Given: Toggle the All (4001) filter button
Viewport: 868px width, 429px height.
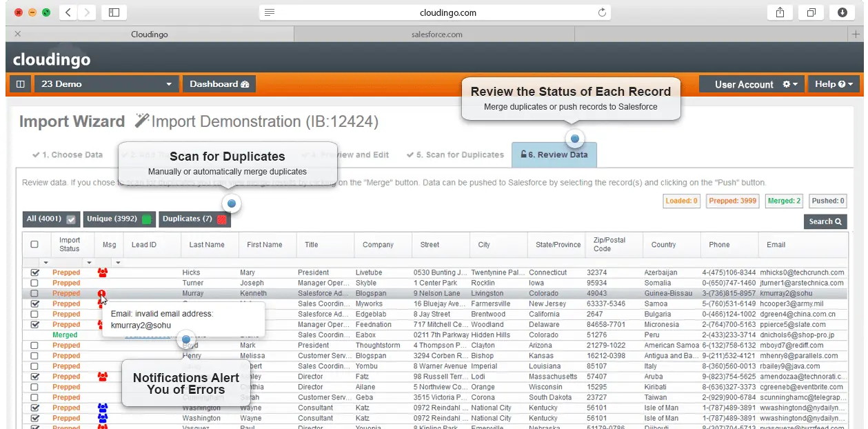Looking at the screenshot, I should click(51, 219).
